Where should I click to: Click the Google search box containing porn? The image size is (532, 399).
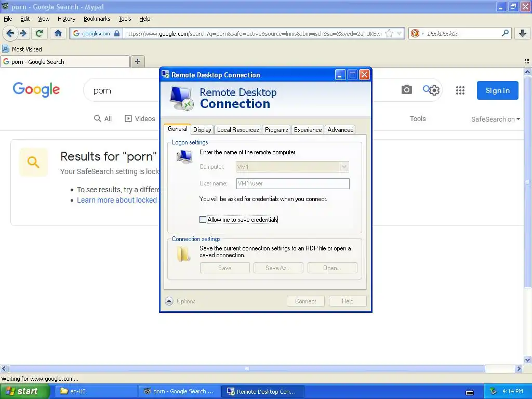click(122, 90)
